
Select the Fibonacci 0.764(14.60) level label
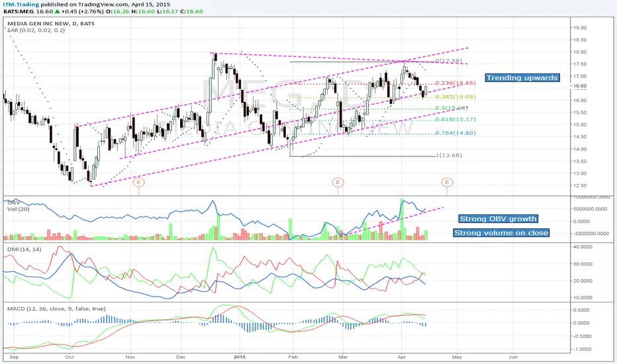tap(455, 133)
